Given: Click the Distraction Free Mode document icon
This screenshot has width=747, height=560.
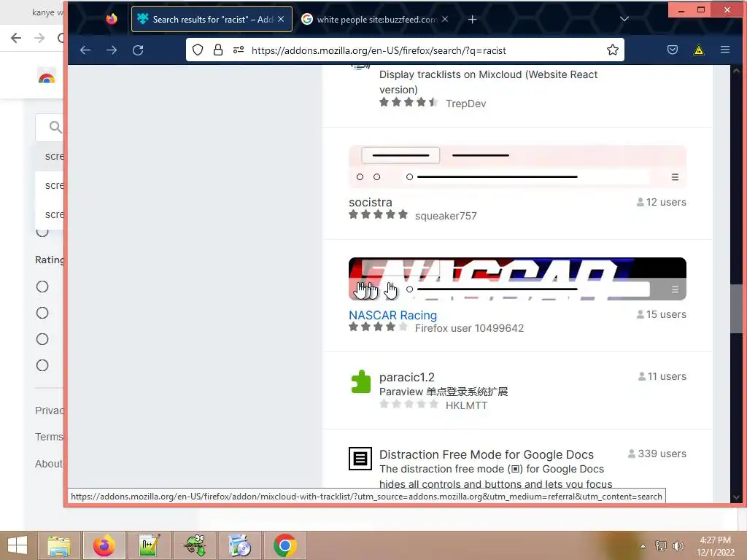Looking at the screenshot, I should [360, 459].
